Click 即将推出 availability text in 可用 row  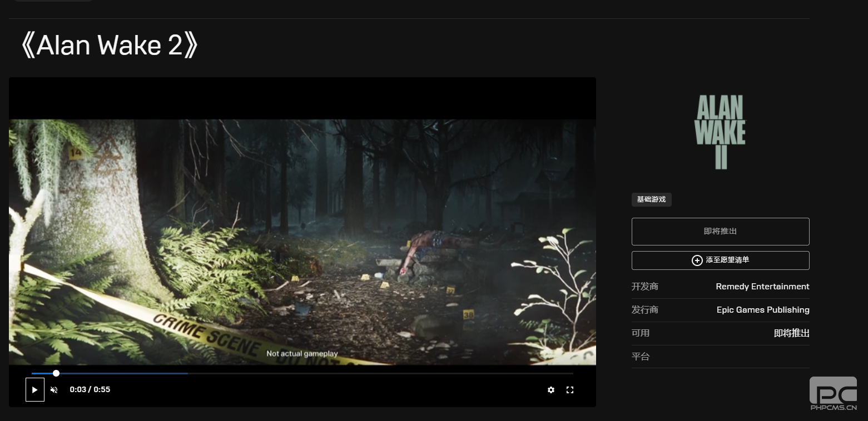[791, 333]
